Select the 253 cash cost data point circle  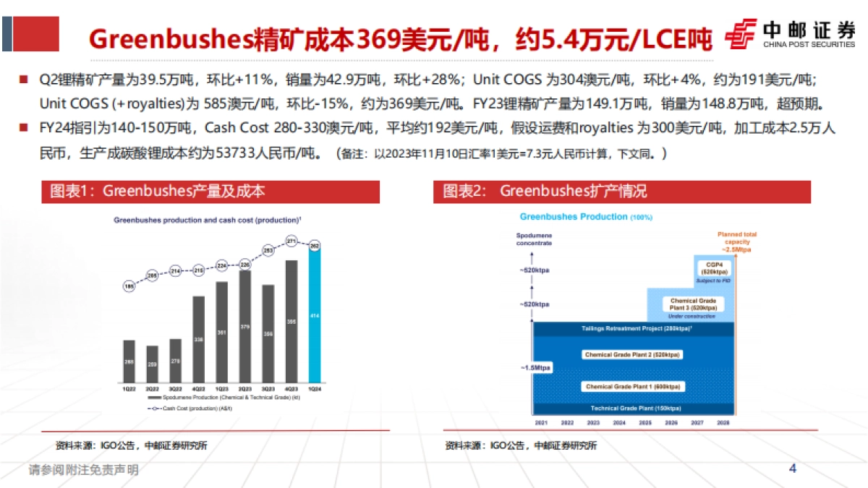(x=268, y=250)
